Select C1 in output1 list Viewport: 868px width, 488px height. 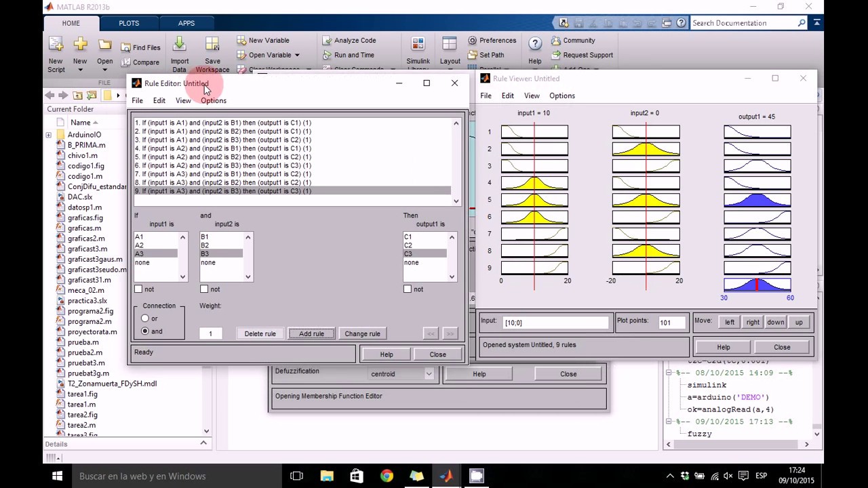coord(425,237)
